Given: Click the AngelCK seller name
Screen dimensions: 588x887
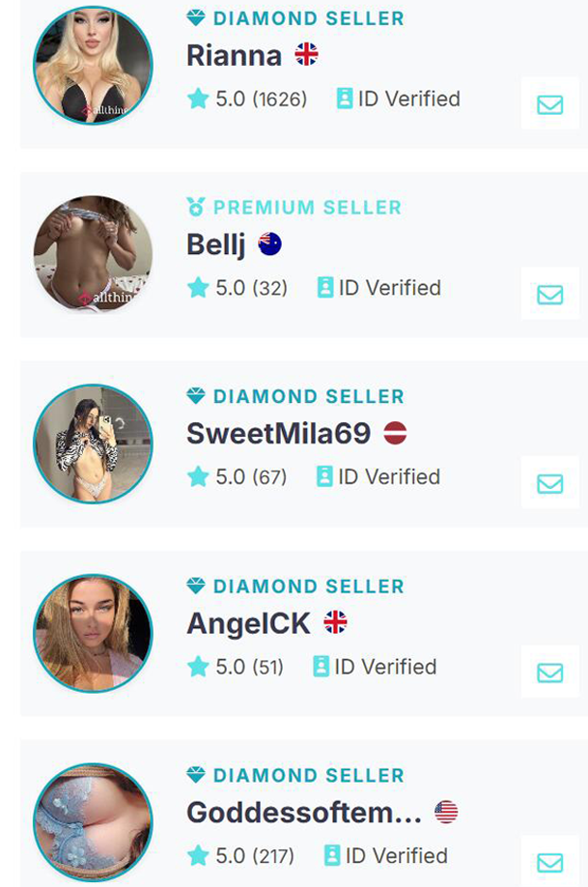Looking at the screenshot, I should 248,623.
